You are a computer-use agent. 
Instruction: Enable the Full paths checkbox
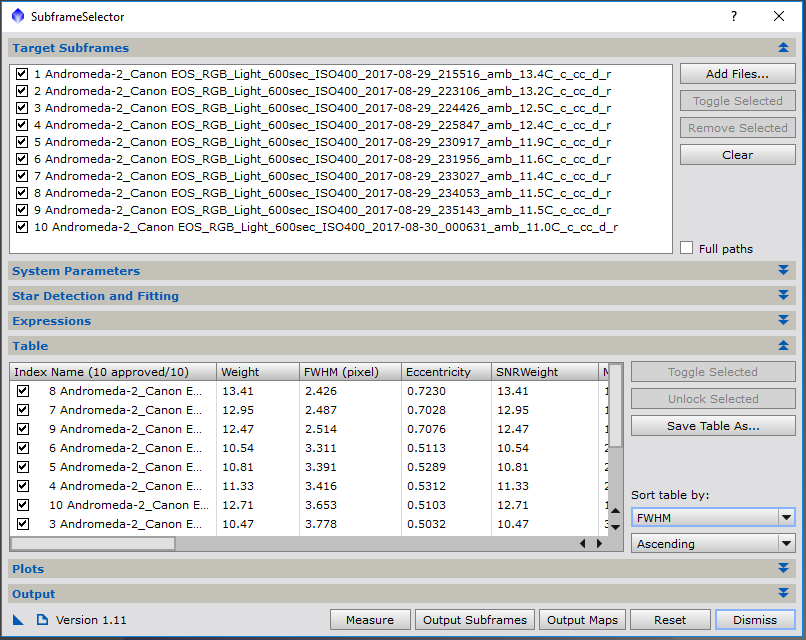click(x=686, y=248)
